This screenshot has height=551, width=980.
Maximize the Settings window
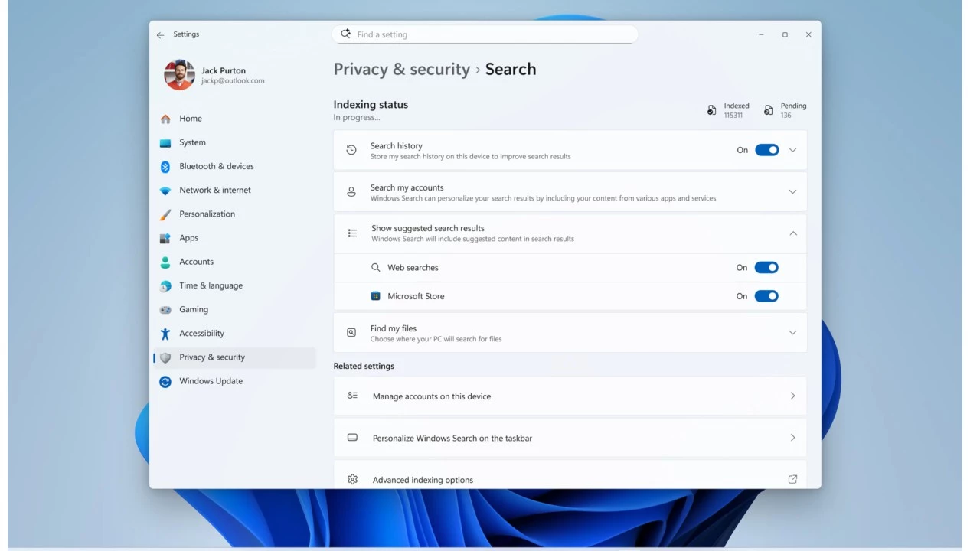click(x=785, y=34)
